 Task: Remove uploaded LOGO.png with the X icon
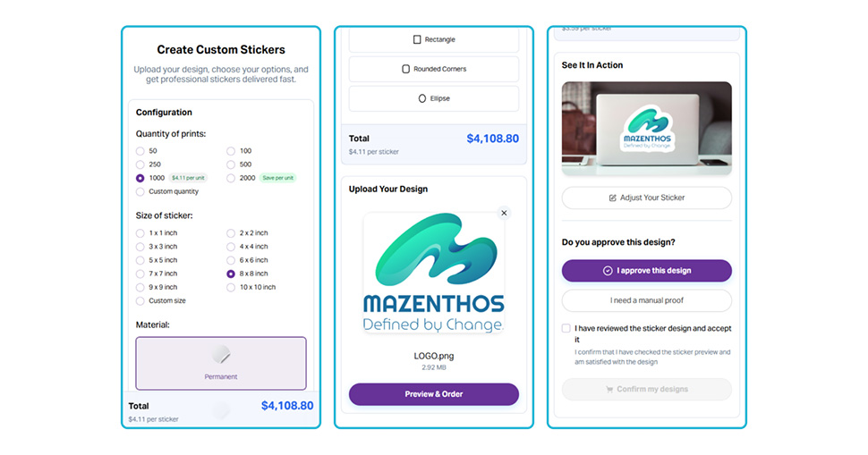(504, 213)
